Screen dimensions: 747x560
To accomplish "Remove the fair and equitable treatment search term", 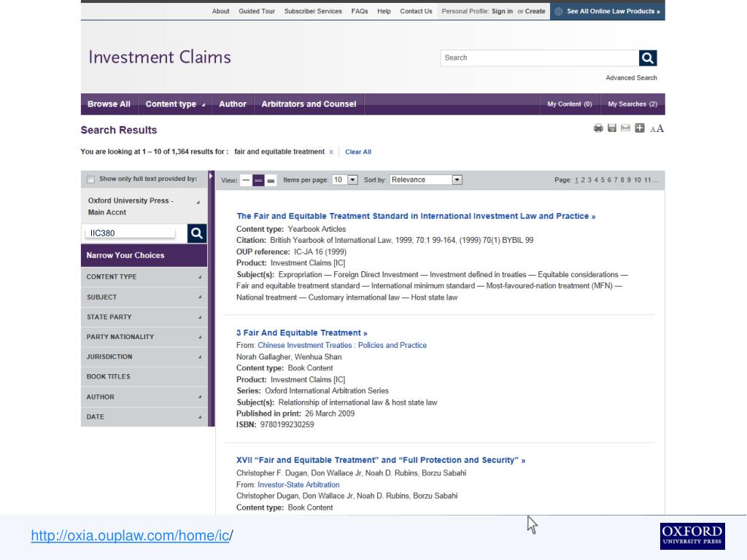I will coord(331,152).
